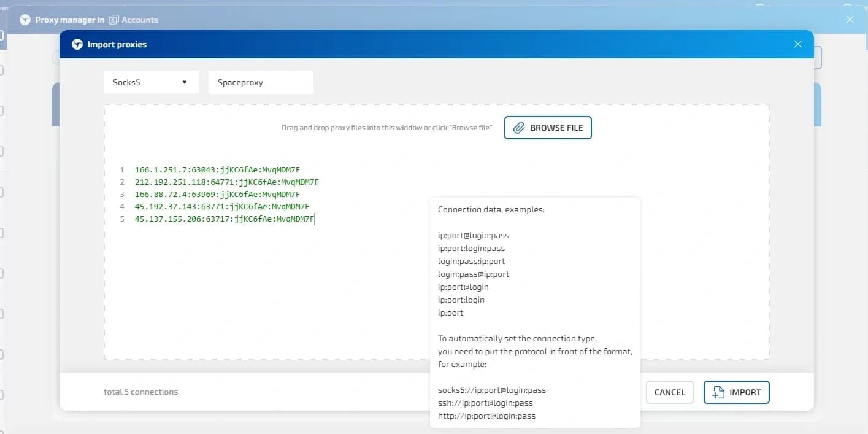Click the proxy entry on line 1

[217, 169]
